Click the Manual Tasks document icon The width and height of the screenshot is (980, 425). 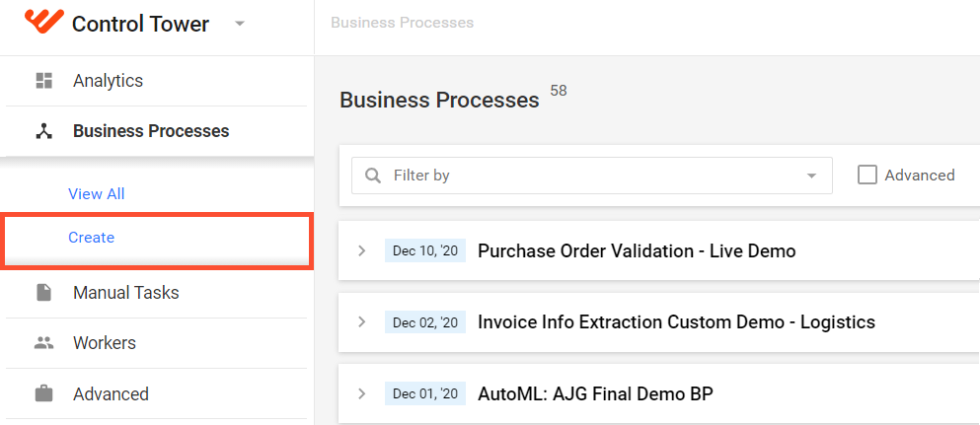click(x=43, y=292)
